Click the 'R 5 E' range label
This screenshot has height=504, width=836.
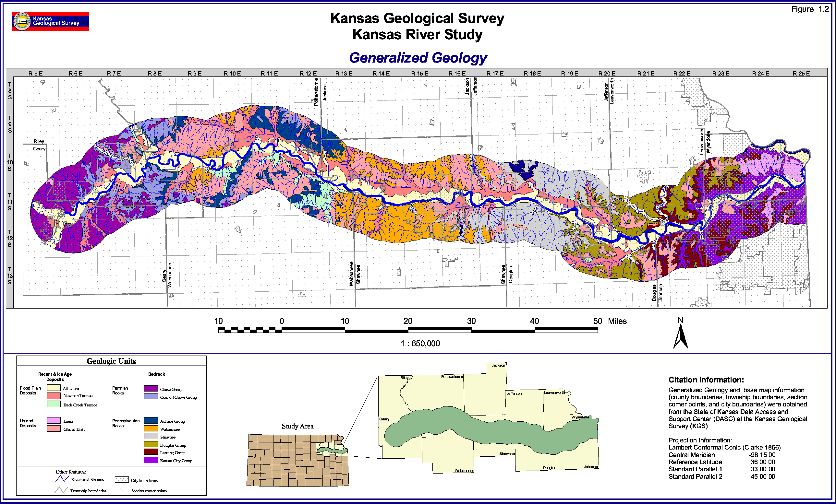36,74
